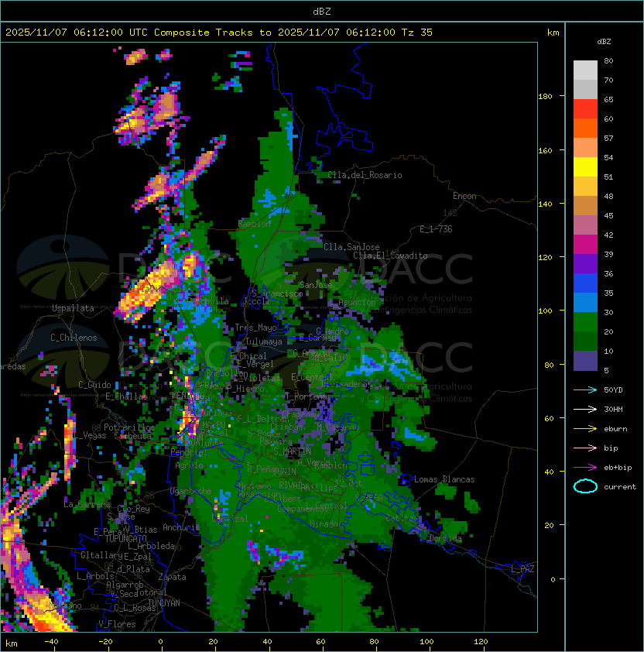Click the Potrerillos place label
Screen dimensions: 644x652
pyautogui.click(x=129, y=427)
